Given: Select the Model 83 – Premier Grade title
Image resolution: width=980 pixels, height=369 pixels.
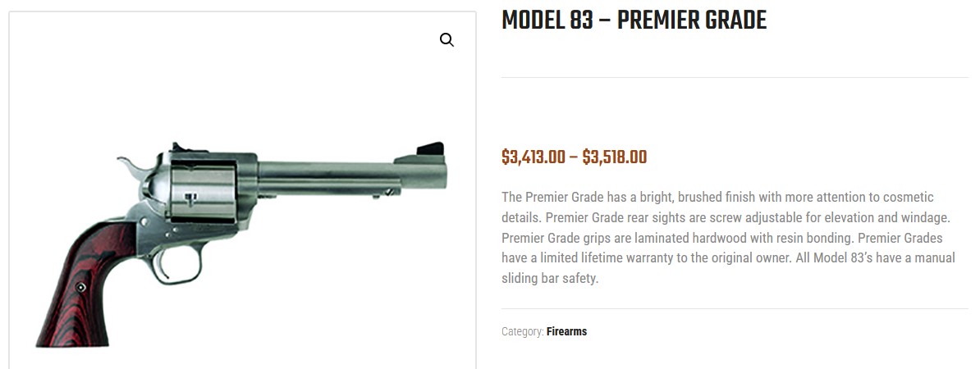Looking at the screenshot, I should click(x=634, y=20).
